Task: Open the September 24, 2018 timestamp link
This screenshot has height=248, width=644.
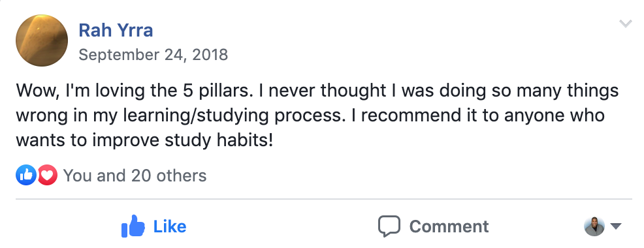Action: 153,55
